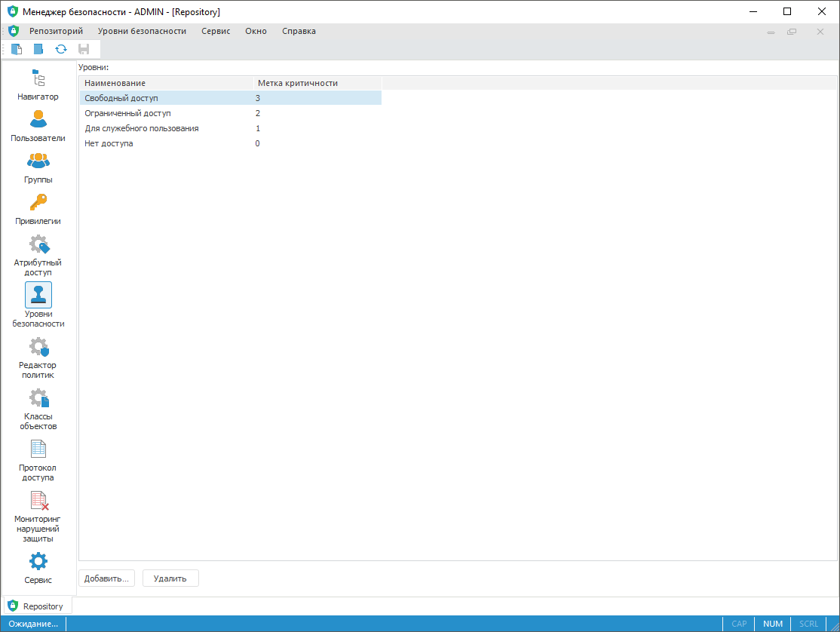Open Protection violation monitoring (Мониторинг нарушений защиты)
840x632 pixels.
[38, 517]
